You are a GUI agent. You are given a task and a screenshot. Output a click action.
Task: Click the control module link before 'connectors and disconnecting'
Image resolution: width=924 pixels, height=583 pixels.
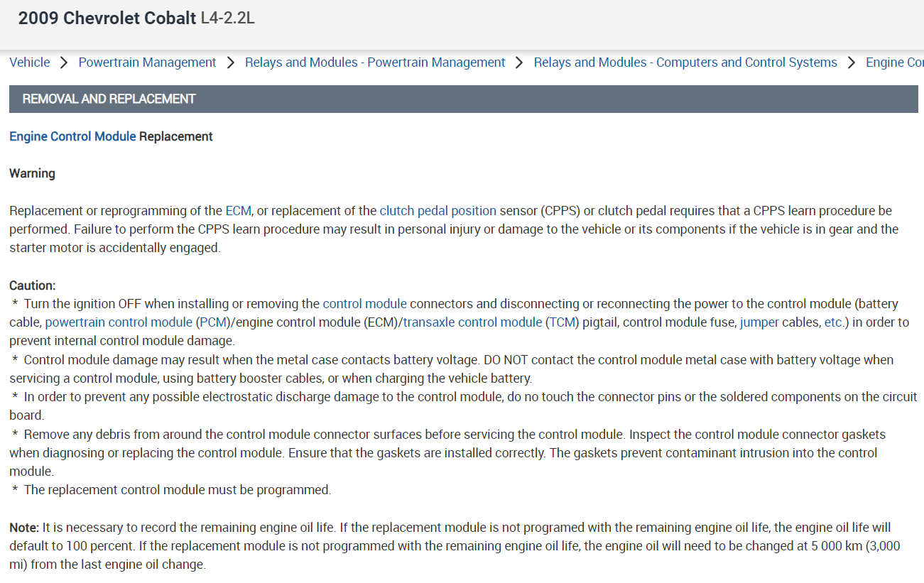pyautogui.click(x=364, y=304)
